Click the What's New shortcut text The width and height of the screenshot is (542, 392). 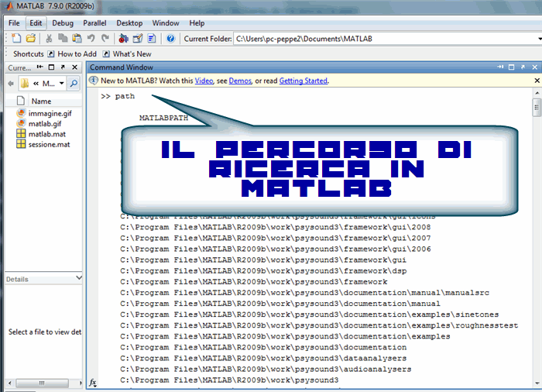click(132, 54)
